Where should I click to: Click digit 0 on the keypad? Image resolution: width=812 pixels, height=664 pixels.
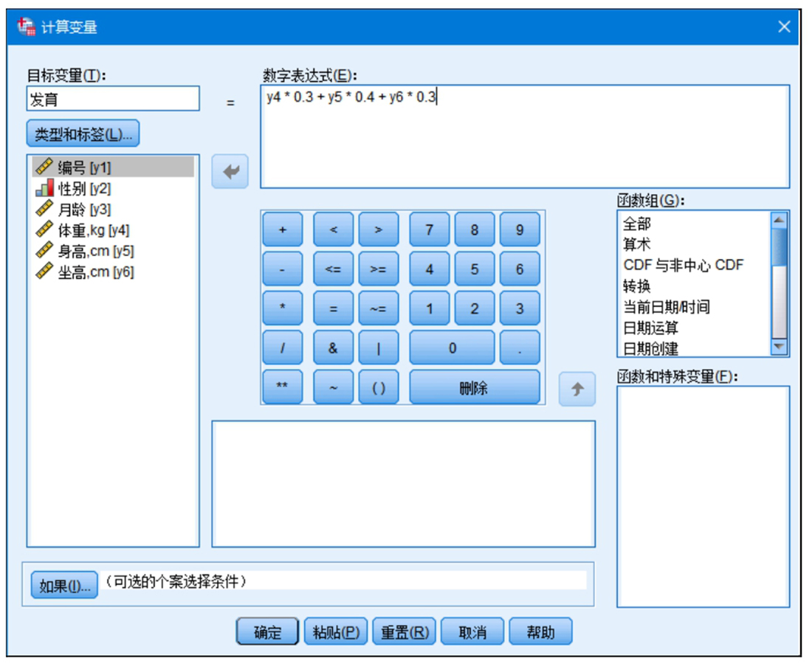click(452, 347)
